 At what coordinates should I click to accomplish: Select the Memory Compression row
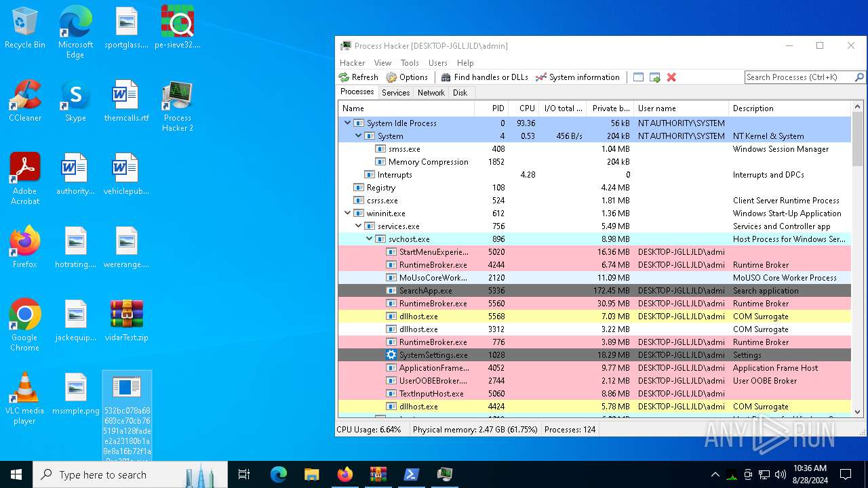tap(594, 161)
